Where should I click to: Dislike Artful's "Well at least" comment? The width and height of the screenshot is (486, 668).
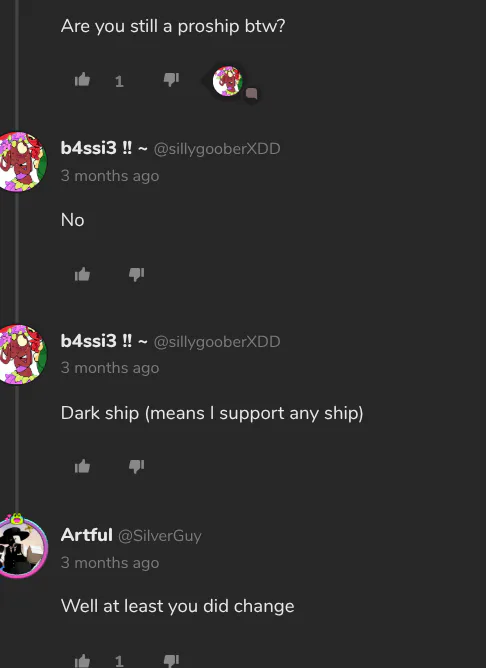[x=171, y=661]
